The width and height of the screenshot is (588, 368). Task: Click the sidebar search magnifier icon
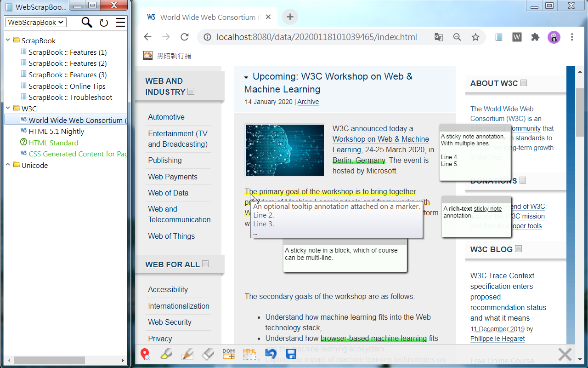point(86,22)
